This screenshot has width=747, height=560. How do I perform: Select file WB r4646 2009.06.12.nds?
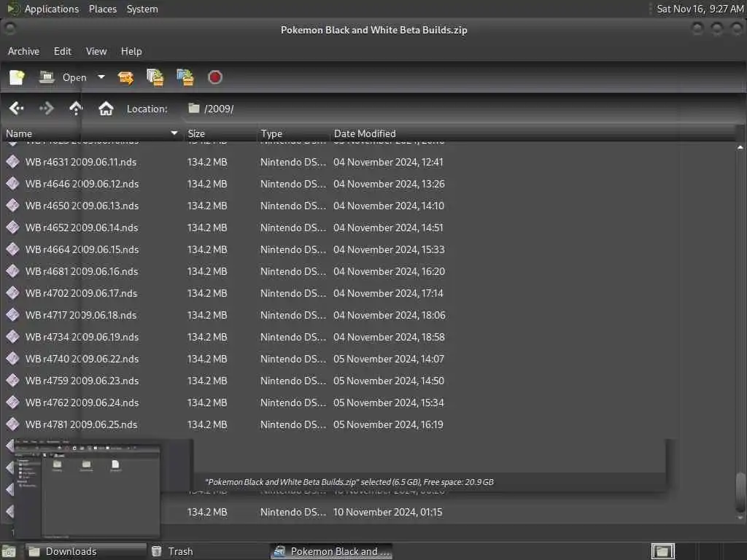point(82,184)
